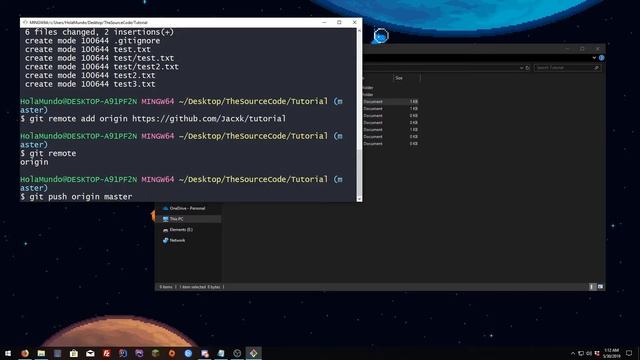This screenshot has width=640, height=360.
Task: Open Network in Explorer navigation pane
Action: (x=174, y=240)
